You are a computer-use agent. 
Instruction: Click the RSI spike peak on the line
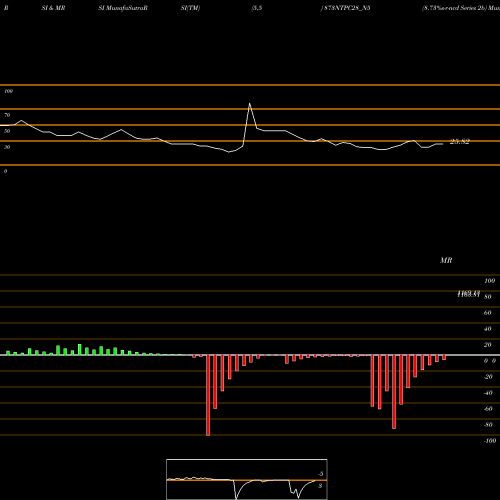(x=250, y=104)
